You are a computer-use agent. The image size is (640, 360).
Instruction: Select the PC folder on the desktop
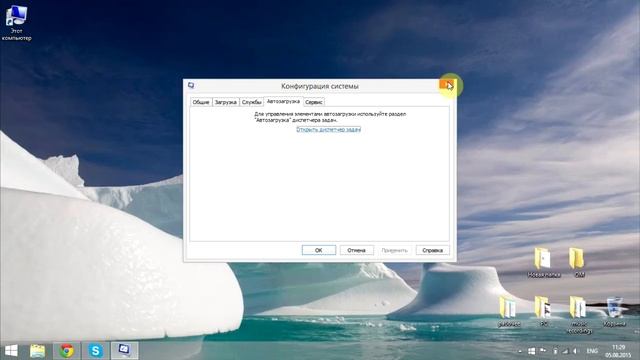point(543,311)
